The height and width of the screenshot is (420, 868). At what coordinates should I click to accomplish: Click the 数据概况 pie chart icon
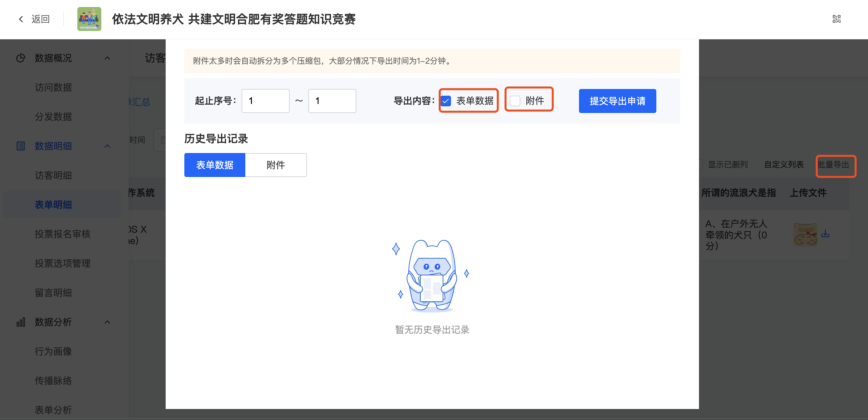point(21,58)
